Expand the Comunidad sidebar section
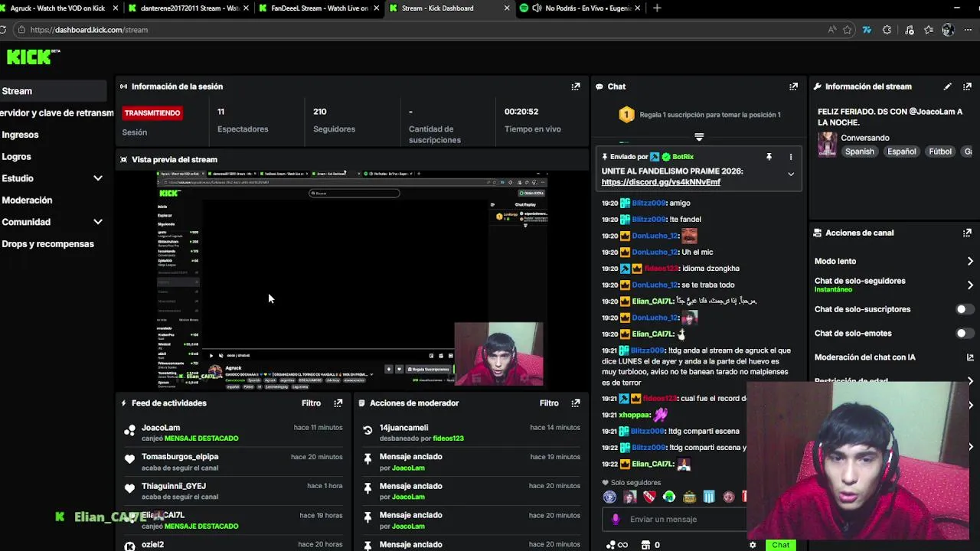This screenshot has width=980, height=551. click(98, 222)
